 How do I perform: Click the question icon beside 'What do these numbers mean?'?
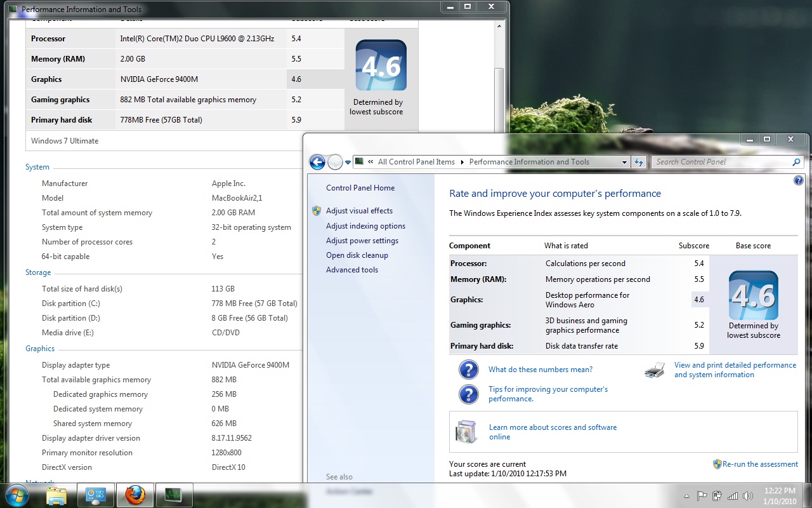(468, 370)
